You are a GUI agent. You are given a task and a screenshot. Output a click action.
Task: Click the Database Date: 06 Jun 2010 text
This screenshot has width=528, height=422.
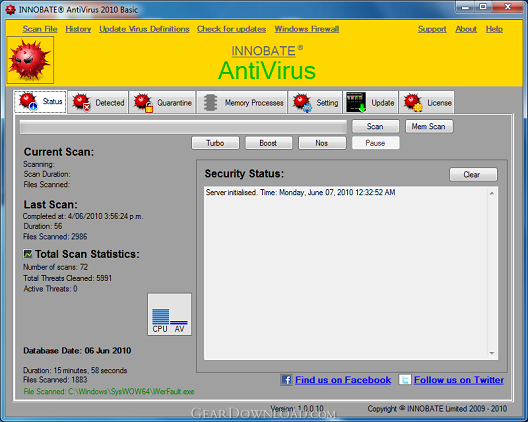tap(77, 351)
